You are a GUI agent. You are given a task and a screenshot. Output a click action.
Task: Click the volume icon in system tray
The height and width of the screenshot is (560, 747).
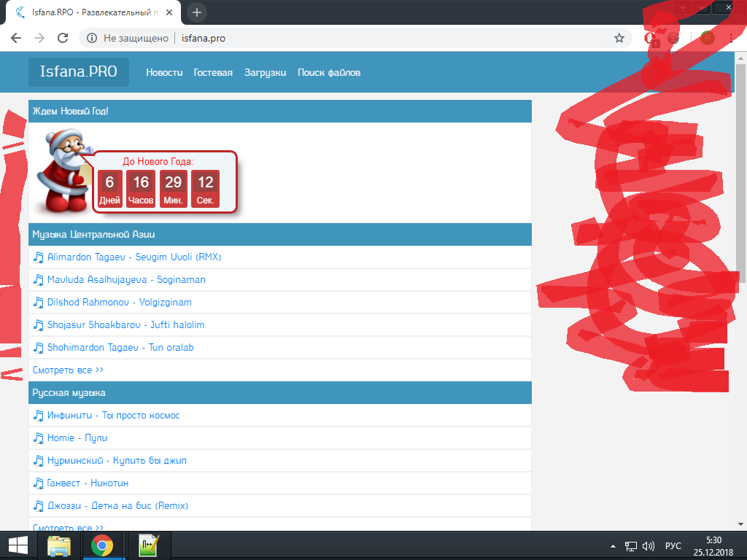(648, 545)
